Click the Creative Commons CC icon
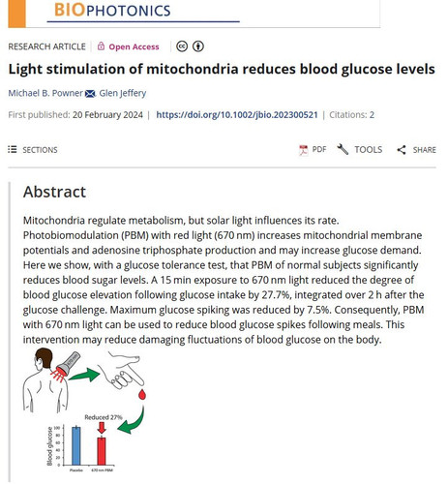 [x=182, y=46]
